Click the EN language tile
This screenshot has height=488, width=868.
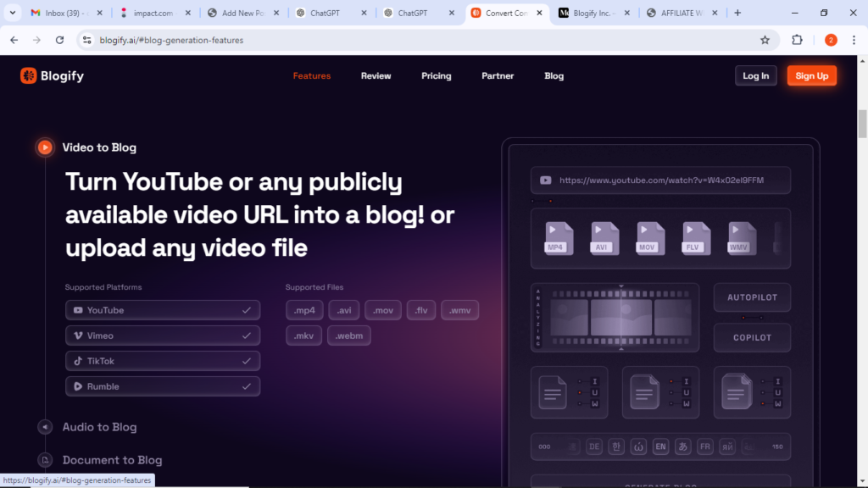(x=660, y=446)
